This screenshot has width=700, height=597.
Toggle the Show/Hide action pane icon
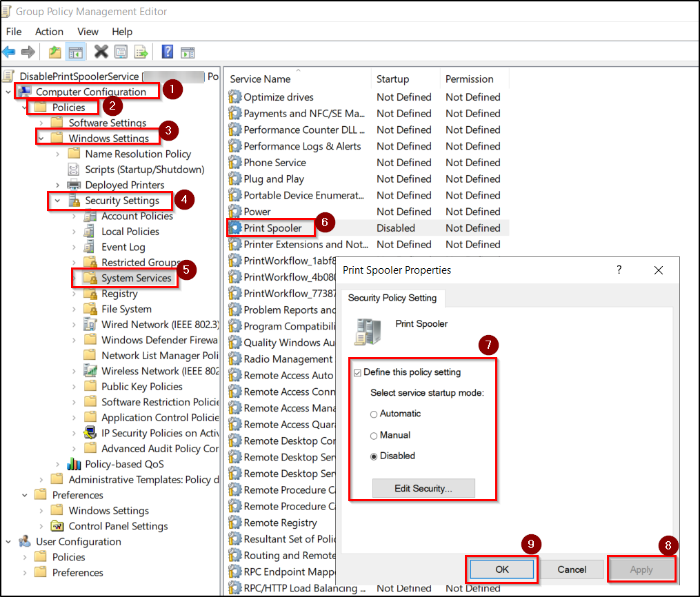click(x=188, y=52)
